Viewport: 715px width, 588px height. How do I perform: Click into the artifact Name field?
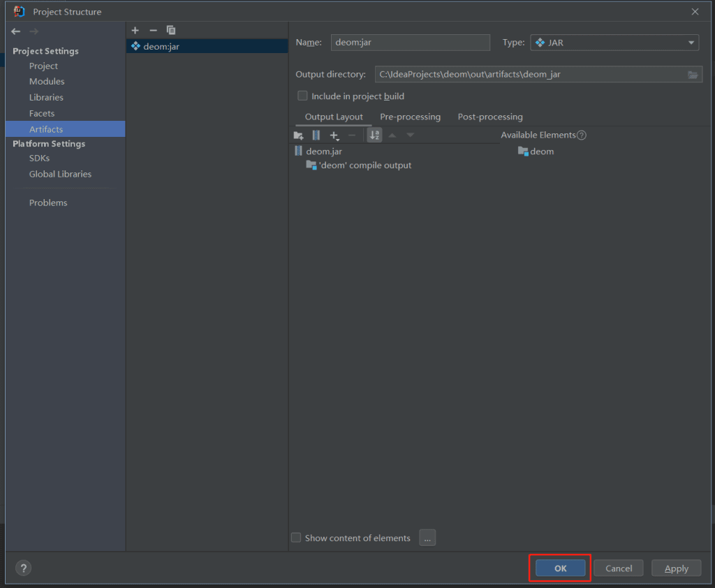point(410,43)
